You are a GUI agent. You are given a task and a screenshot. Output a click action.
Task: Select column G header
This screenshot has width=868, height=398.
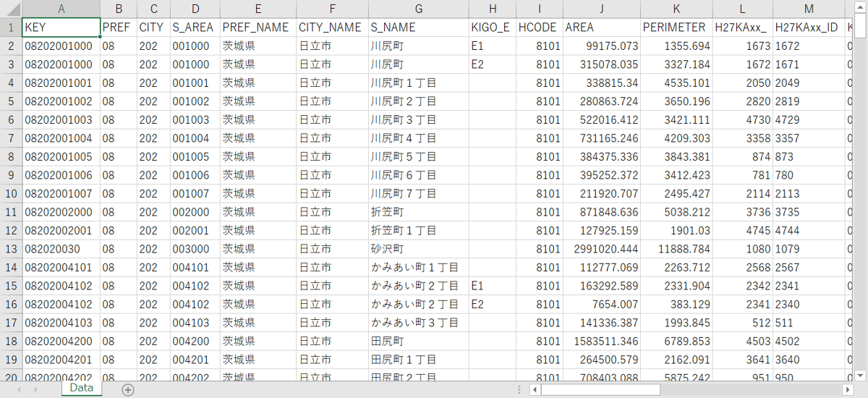click(418, 9)
